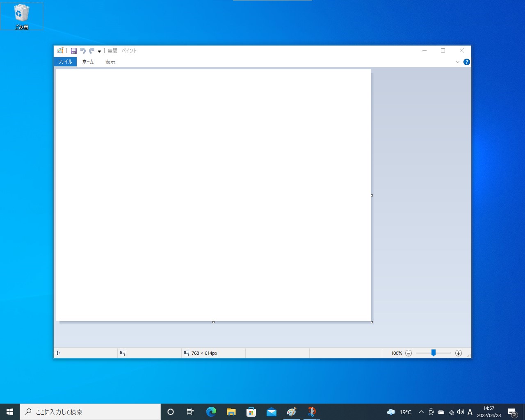Viewport: 525px width, 420px height.
Task: Toggle the Japanese IME input mode indicator
Action: pyautogui.click(x=470, y=412)
